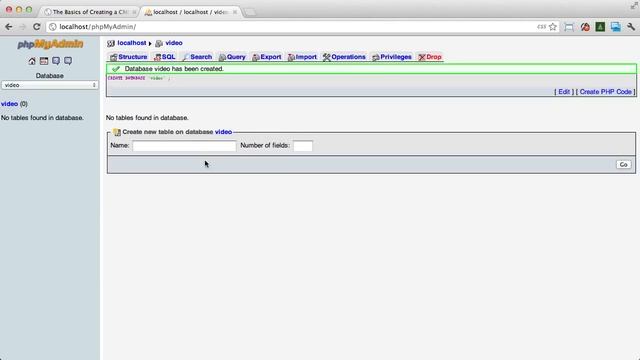
Task: Click the site info icon in address bar
Action: pos(52,27)
